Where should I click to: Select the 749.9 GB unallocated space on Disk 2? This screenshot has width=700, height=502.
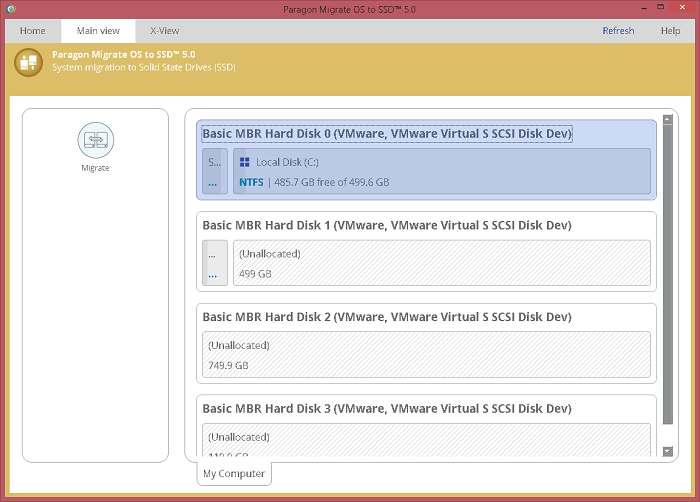[426, 355]
